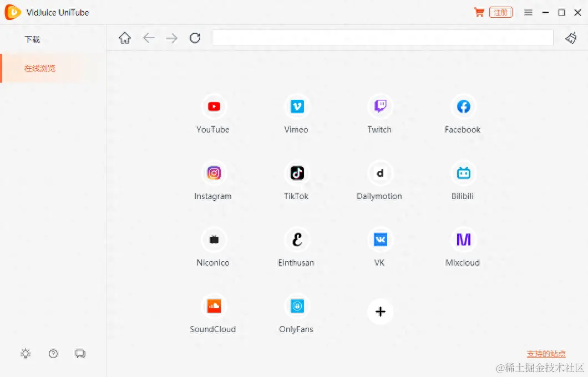Open the Mixcloud site icon

[464, 240]
